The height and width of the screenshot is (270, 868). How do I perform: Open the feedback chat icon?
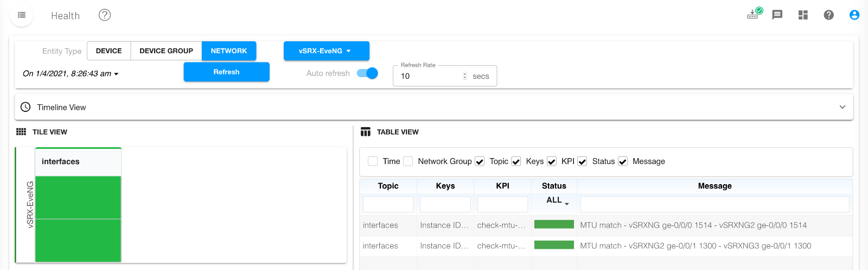point(777,15)
